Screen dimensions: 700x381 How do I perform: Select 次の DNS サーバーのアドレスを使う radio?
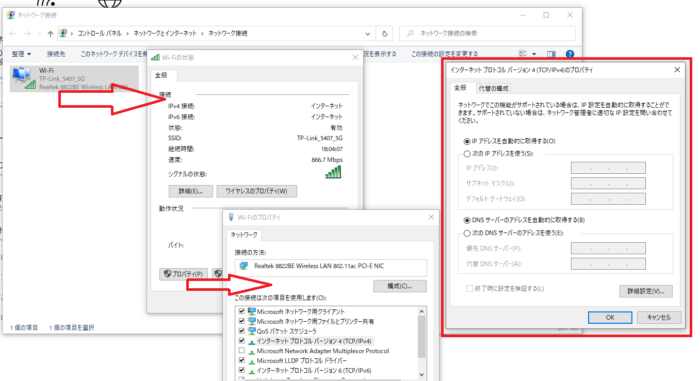point(467,233)
